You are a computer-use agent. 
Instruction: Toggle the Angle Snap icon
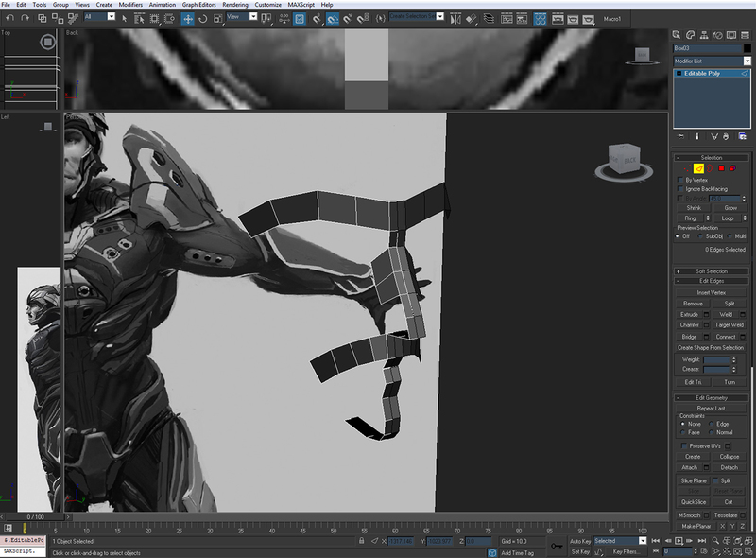pos(333,19)
